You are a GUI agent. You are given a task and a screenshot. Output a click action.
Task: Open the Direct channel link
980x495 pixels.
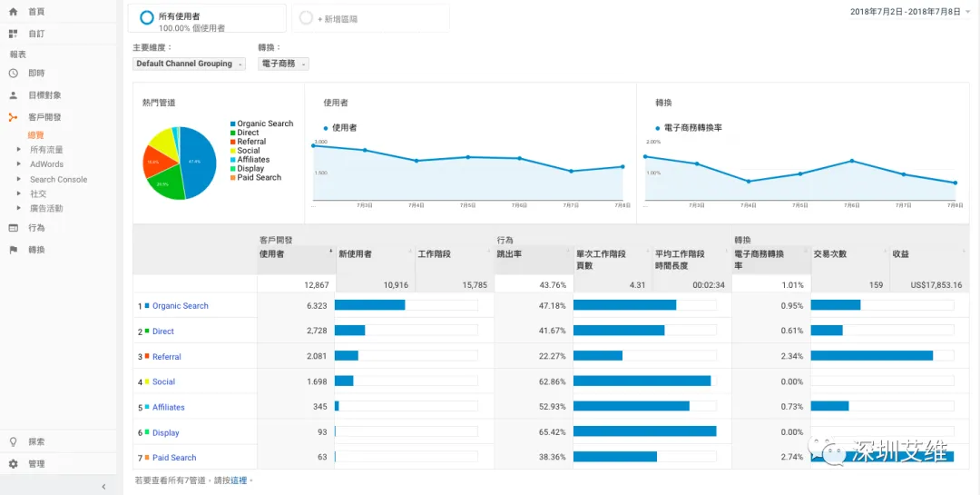[163, 332]
